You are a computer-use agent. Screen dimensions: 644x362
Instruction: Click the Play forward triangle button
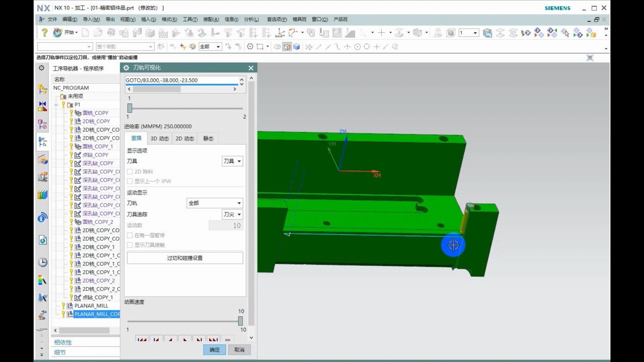click(185, 339)
